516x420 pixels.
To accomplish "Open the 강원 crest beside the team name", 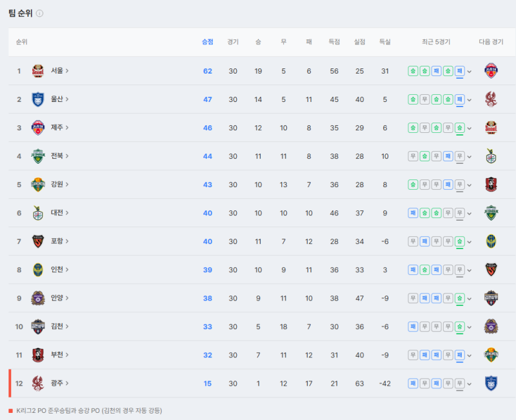I will [x=38, y=185].
